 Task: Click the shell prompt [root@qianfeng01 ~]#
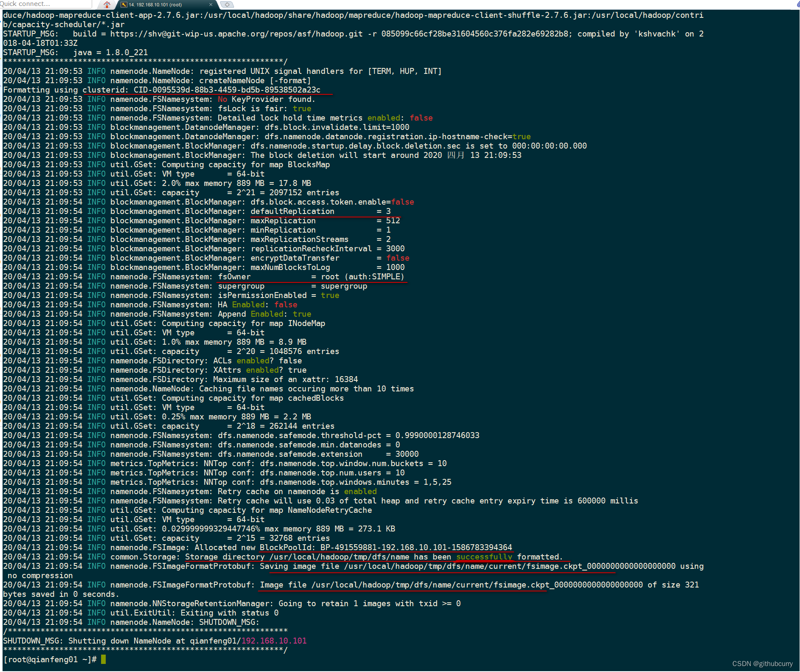pyautogui.click(x=50, y=660)
